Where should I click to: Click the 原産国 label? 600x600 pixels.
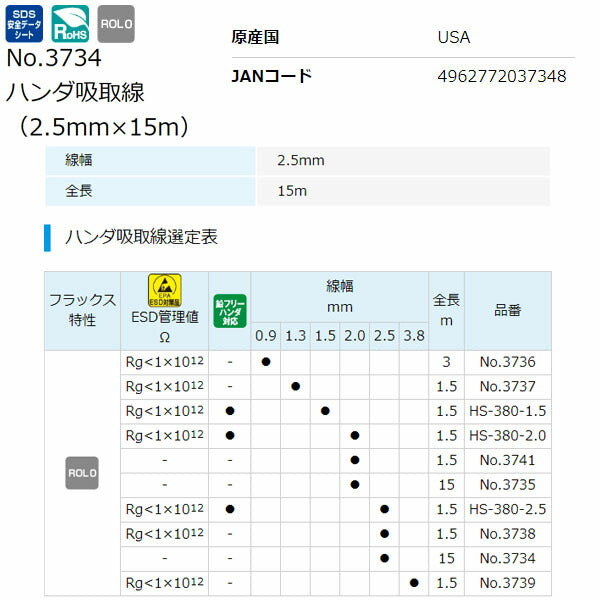pyautogui.click(x=255, y=37)
